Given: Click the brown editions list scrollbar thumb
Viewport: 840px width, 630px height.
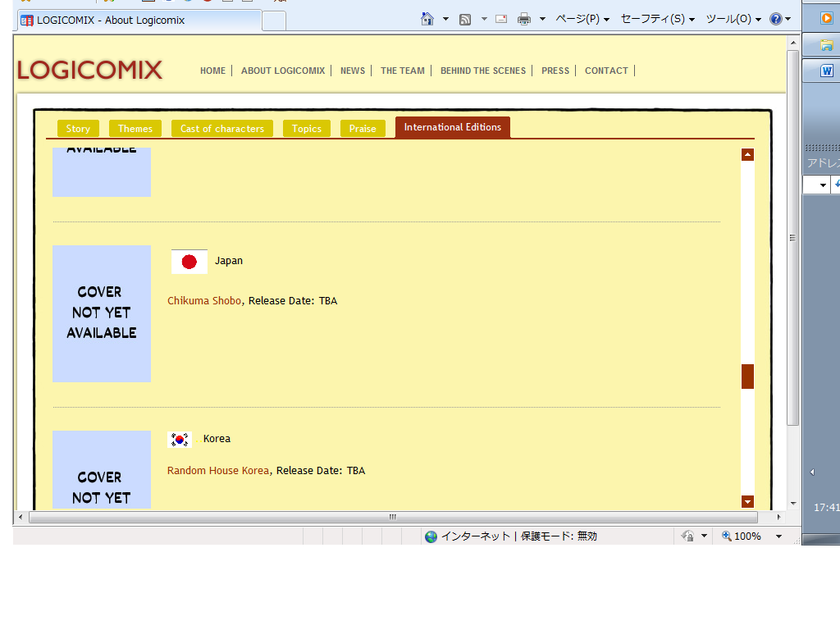Looking at the screenshot, I should coord(748,376).
